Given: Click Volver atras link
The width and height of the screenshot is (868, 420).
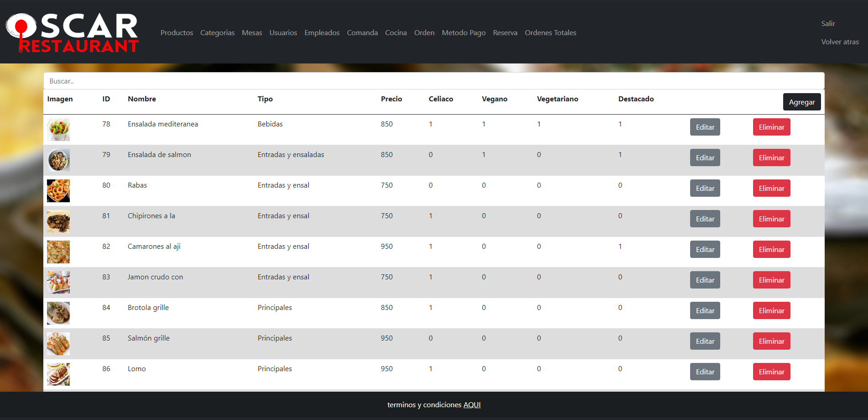Looking at the screenshot, I should pos(840,42).
